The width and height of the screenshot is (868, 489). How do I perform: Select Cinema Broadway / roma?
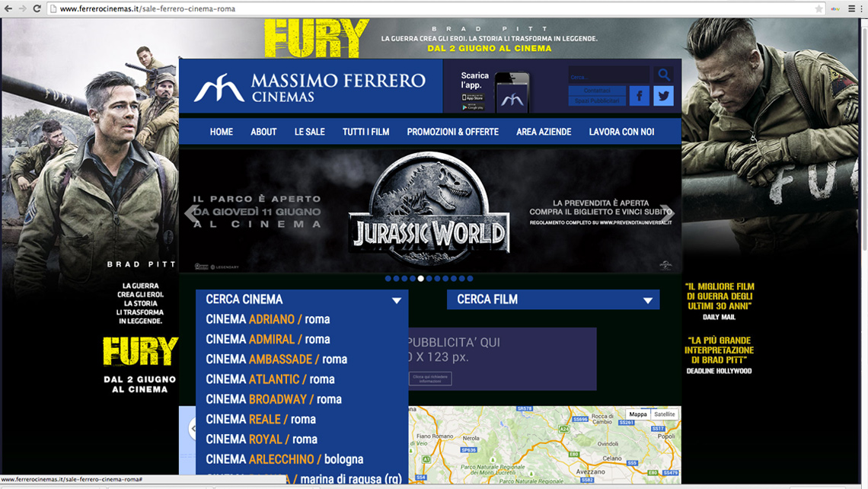click(x=274, y=399)
